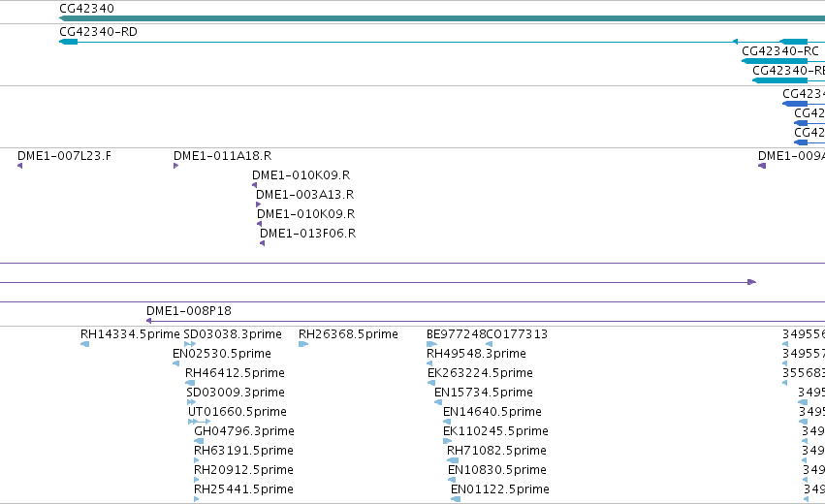This screenshot has width=825, height=504.
Task: Click EST GH04796.3prime
Action: 244,431
